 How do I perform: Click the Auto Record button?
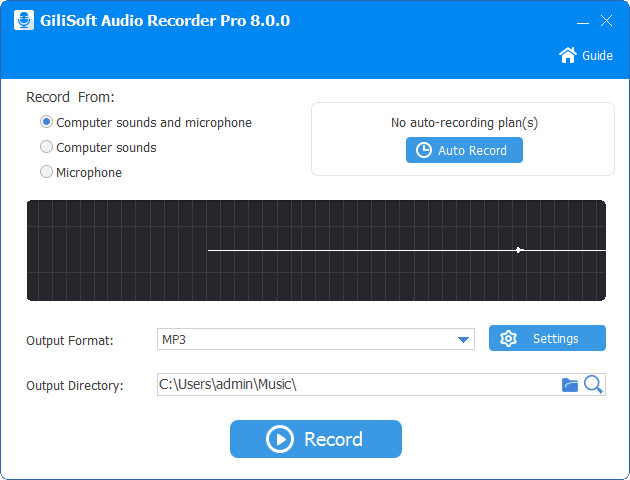click(x=464, y=150)
